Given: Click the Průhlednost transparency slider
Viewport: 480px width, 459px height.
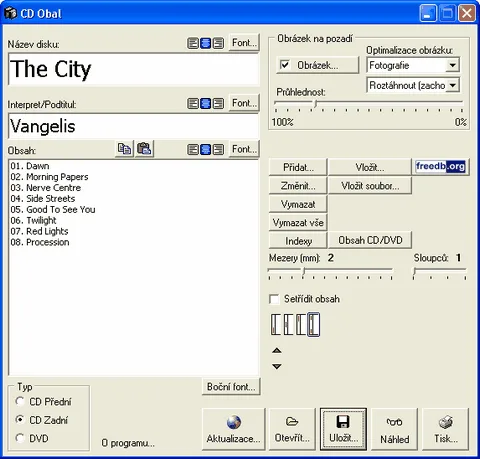Looking at the screenshot, I should coord(368,105).
